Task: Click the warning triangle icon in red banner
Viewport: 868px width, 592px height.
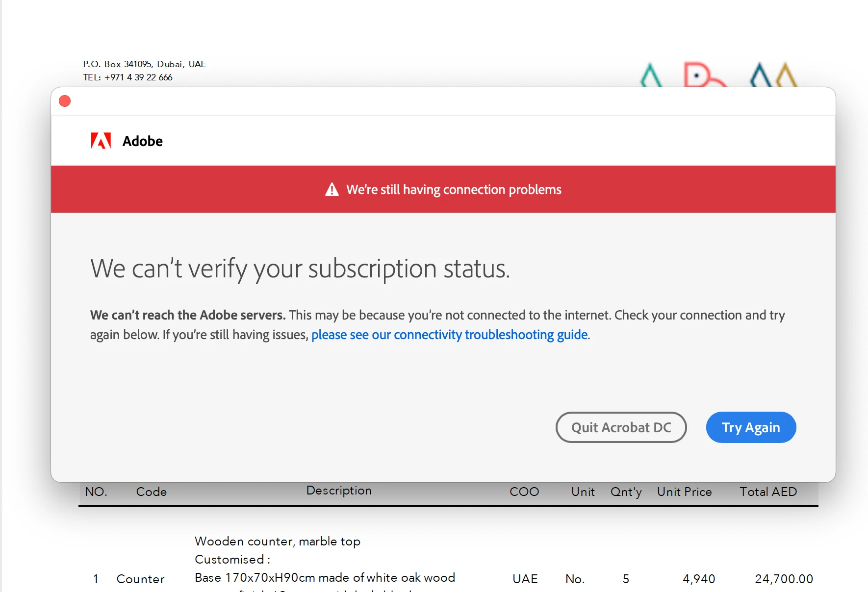Action: (x=332, y=190)
